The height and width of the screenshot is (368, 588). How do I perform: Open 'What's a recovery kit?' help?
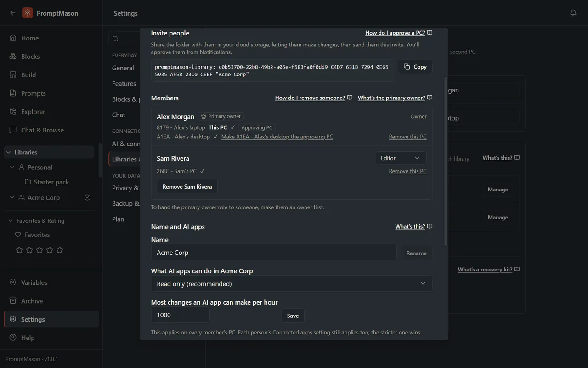tap(489, 270)
